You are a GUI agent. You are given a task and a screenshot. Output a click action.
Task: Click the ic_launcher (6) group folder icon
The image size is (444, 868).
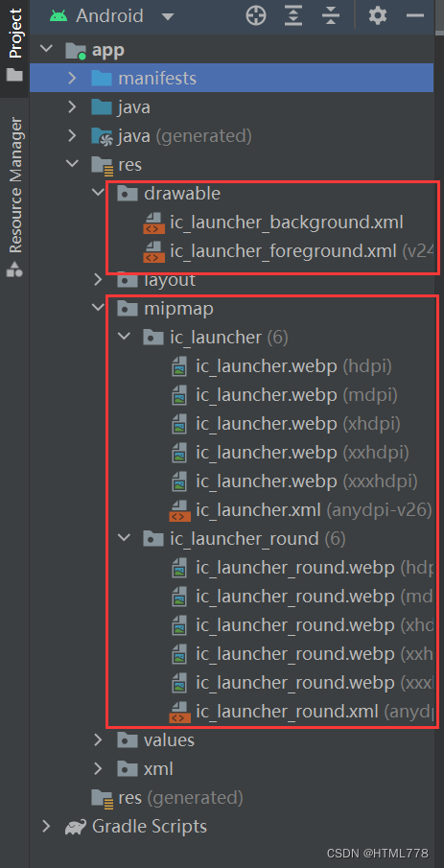152,337
